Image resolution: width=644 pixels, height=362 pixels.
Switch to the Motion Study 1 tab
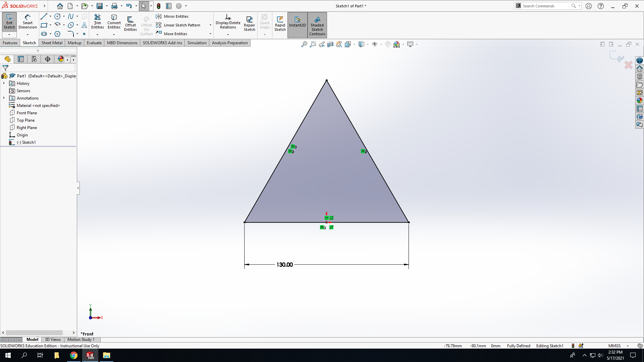pyautogui.click(x=81, y=340)
